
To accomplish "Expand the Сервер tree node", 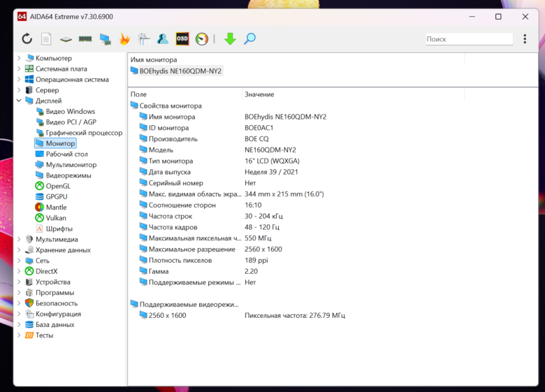I will click(19, 90).
